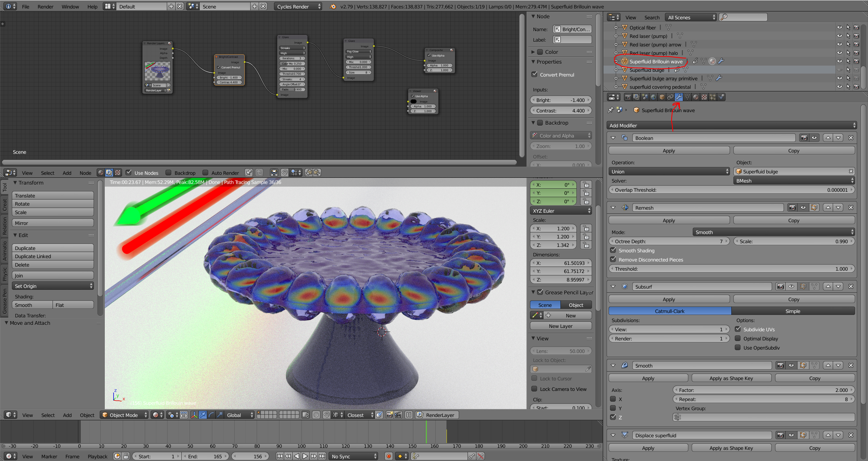Click the End frame field in timeline
This screenshot has height=461, width=868.
pos(205,456)
